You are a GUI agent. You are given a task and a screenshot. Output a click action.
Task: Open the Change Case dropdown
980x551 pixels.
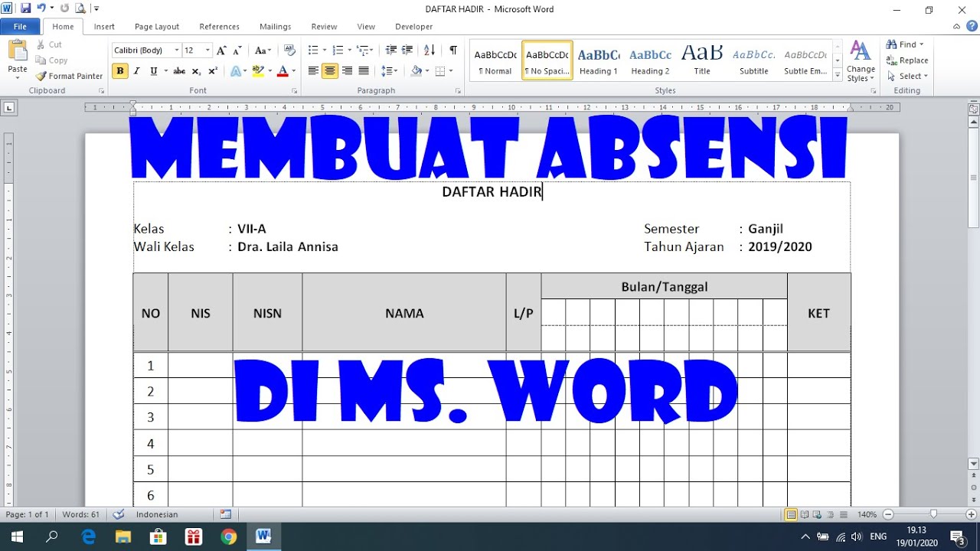point(263,51)
